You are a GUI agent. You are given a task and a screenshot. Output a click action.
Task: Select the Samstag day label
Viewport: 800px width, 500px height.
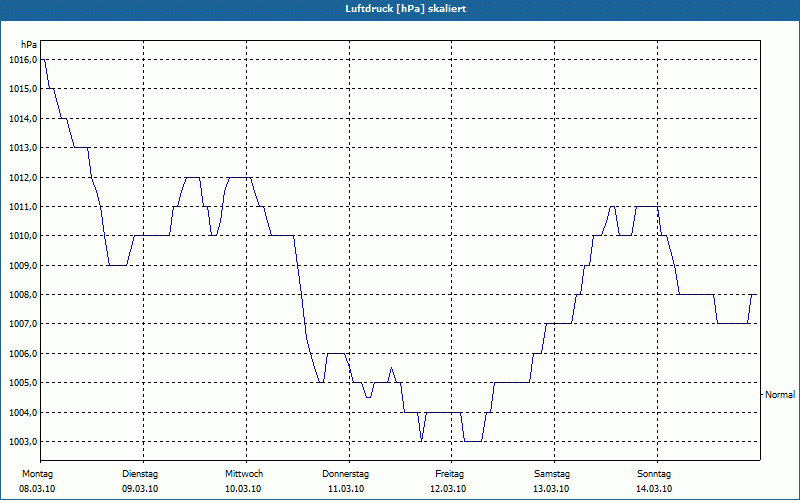click(552, 474)
